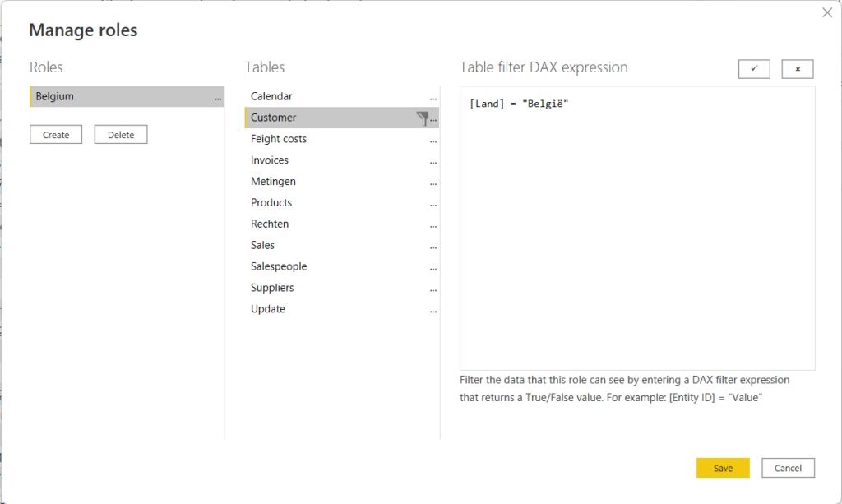Image resolution: width=842 pixels, height=504 pixels.
Task: Click the checkmark to verify DAX expression
Action: [754, 69]
